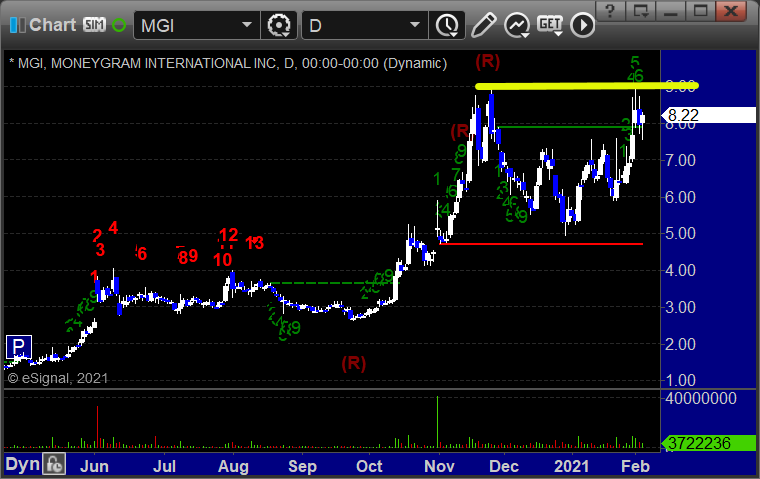Image resolution: width=760 pixels, height=479 pixels.
Task: Click the P marker icon on chart
Action: click(19, 347)
